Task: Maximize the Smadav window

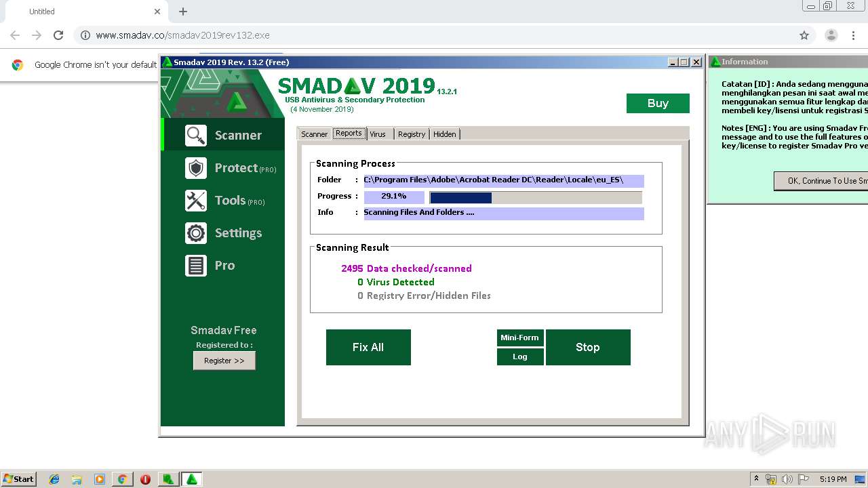Action: pos(684,62)
